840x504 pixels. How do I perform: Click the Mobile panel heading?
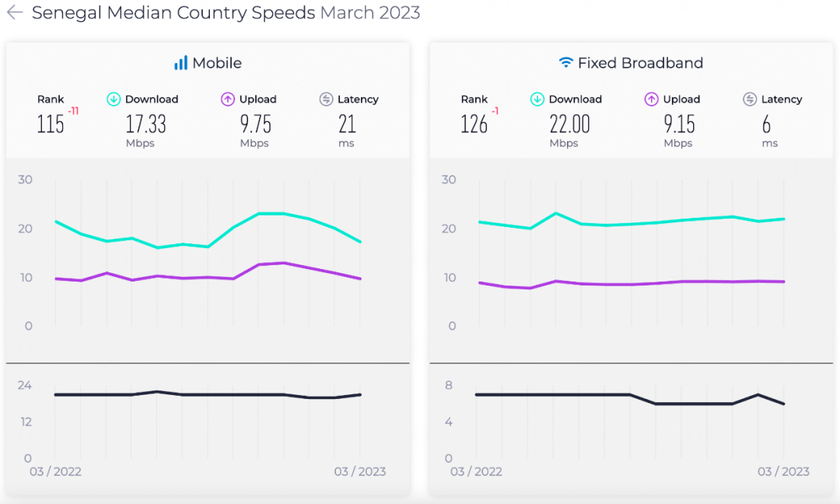217,63
